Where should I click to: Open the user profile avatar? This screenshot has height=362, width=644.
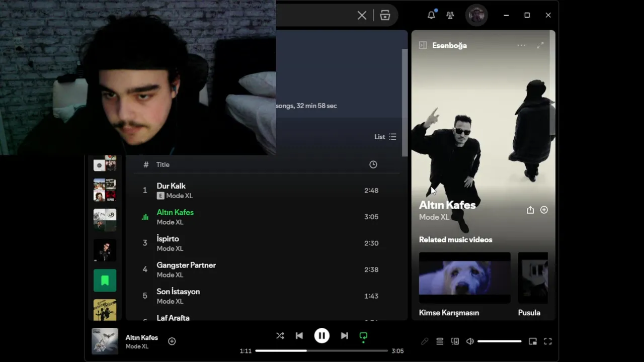476,15
